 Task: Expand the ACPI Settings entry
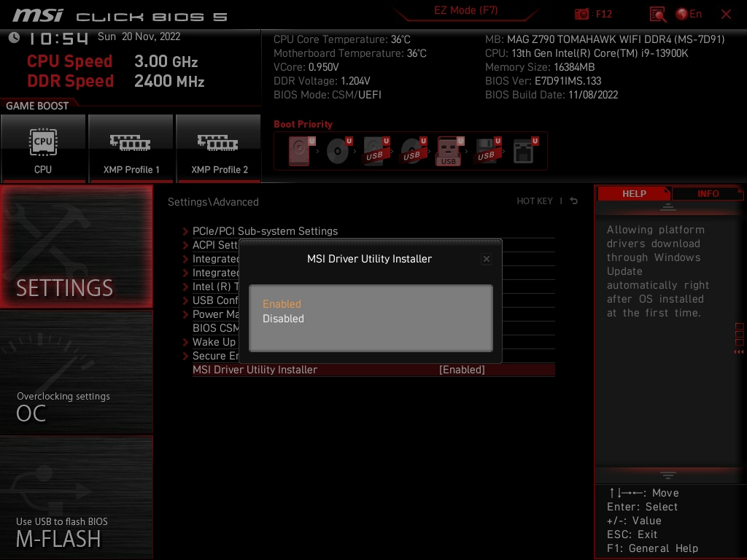(x=215, y=245)
